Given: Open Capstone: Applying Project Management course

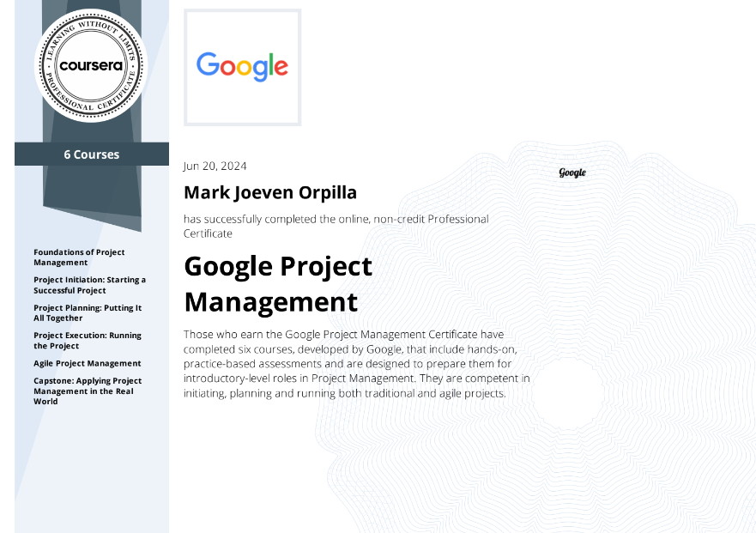Looking at the screenshot, I should click(88, 391).
